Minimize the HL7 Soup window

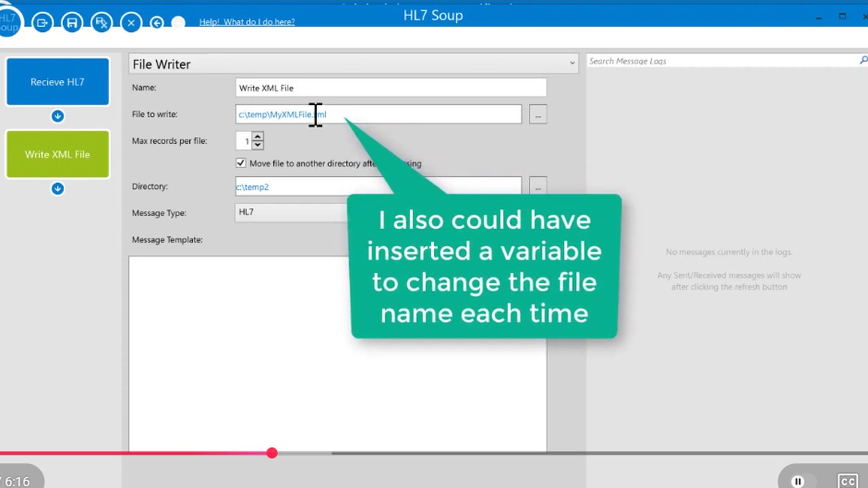(820, 16)
